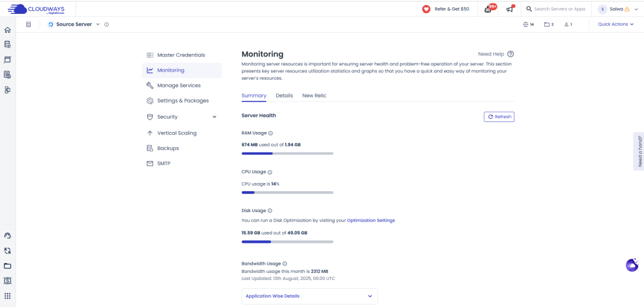Click the 'Last Updated: 13th August, 2025' text
644x307 pixels.
[x=289, y=279]
